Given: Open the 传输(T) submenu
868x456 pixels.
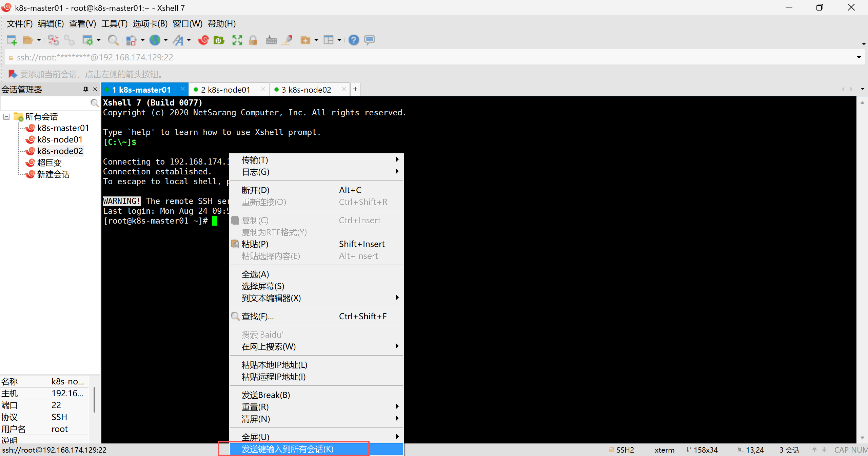Looking at the screenshot, I should coord(317,160).
